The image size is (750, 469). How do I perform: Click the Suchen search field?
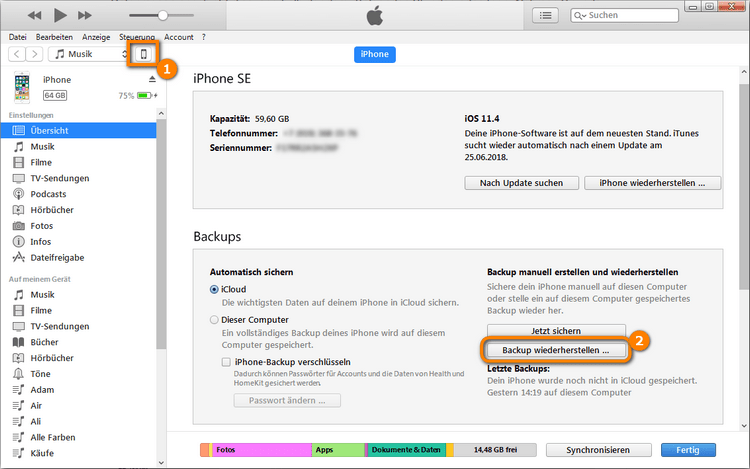(x=624, y=15)
